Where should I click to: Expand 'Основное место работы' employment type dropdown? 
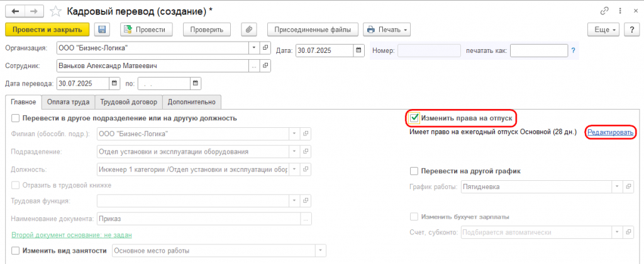tap(320, 250)
